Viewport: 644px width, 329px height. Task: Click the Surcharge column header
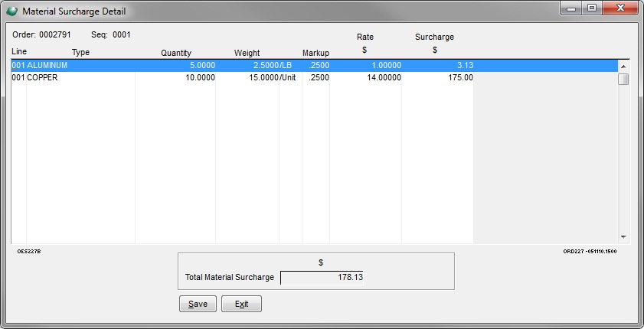tap(434, 37)
